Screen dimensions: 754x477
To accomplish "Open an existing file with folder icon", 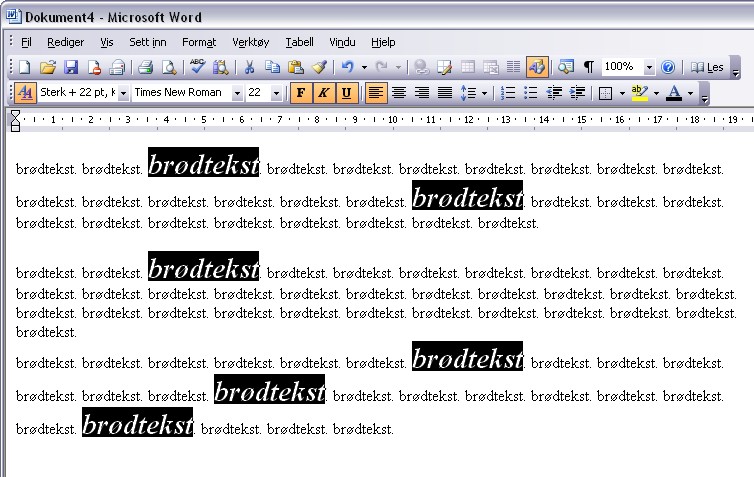I will 48,67.
